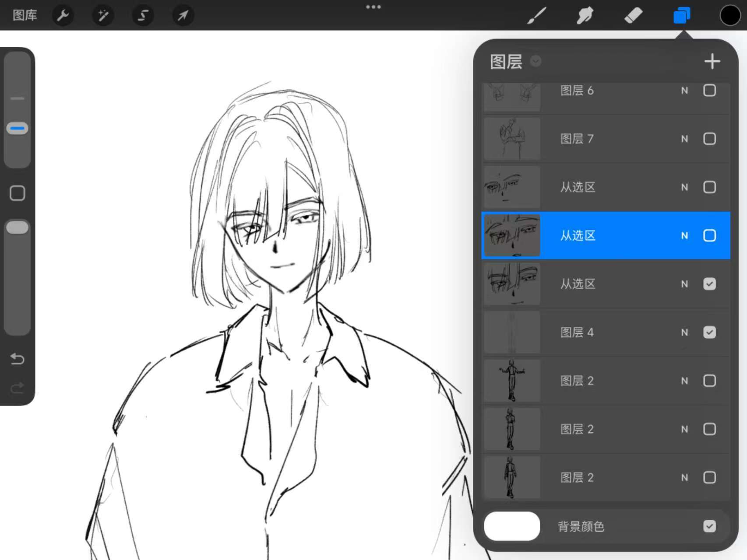Open the Actions wrench menu
The height and width of the screenshot is (560, 747).
(x=63, y=16)
